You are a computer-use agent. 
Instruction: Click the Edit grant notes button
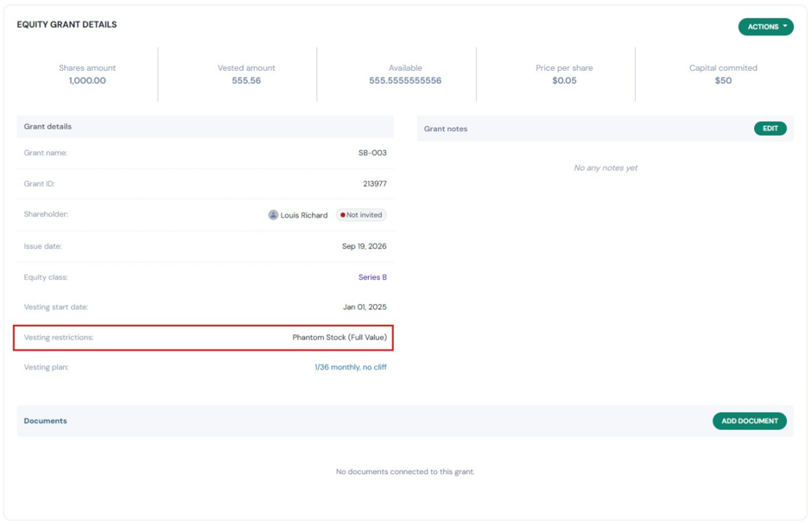(770, 129)
